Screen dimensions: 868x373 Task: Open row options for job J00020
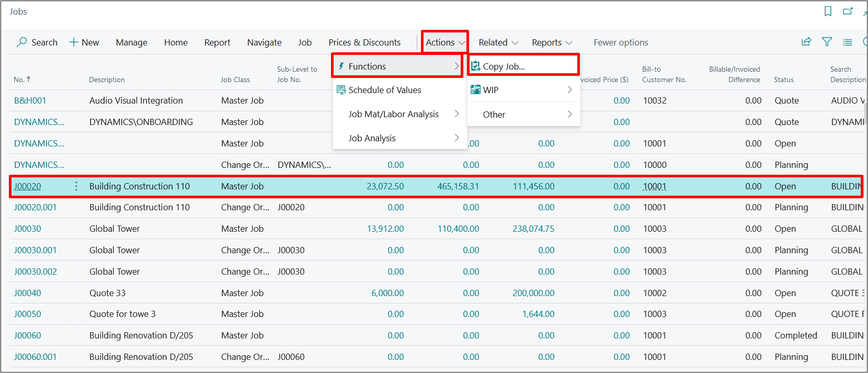(x=76, y=186)
